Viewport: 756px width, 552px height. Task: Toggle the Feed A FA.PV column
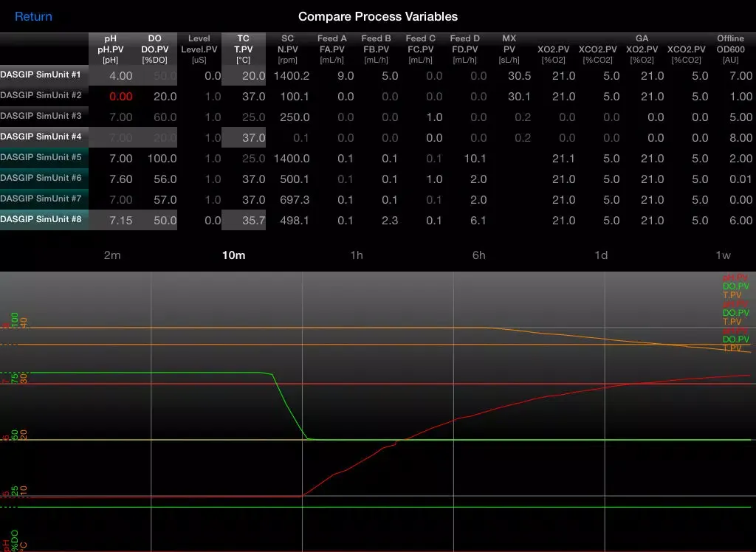(x=331, y=49)
